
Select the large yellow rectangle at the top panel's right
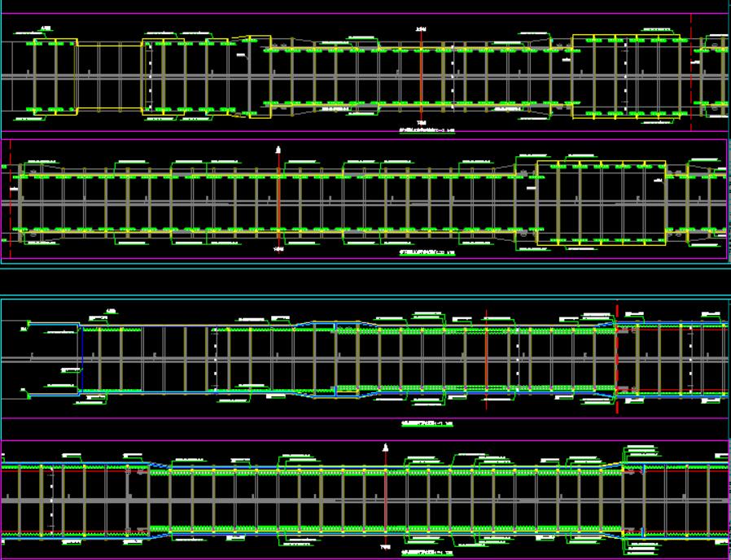[x=627, y=36]
